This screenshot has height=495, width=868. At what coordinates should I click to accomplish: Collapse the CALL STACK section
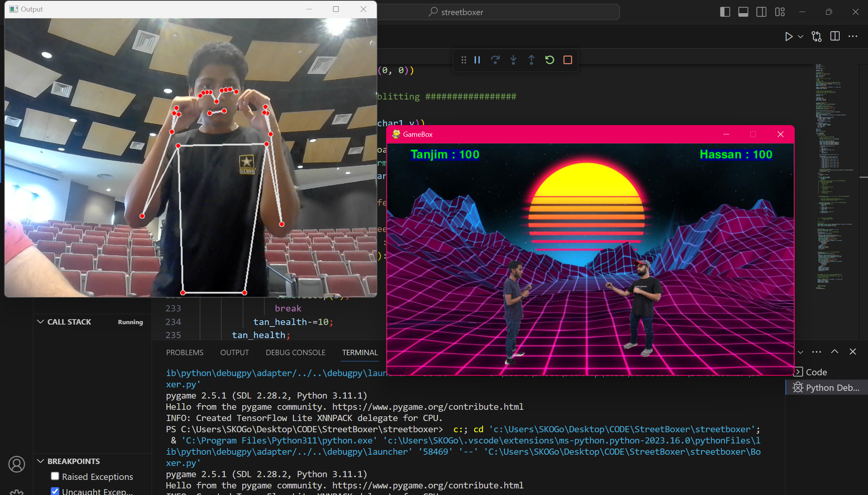click(41, 322)
